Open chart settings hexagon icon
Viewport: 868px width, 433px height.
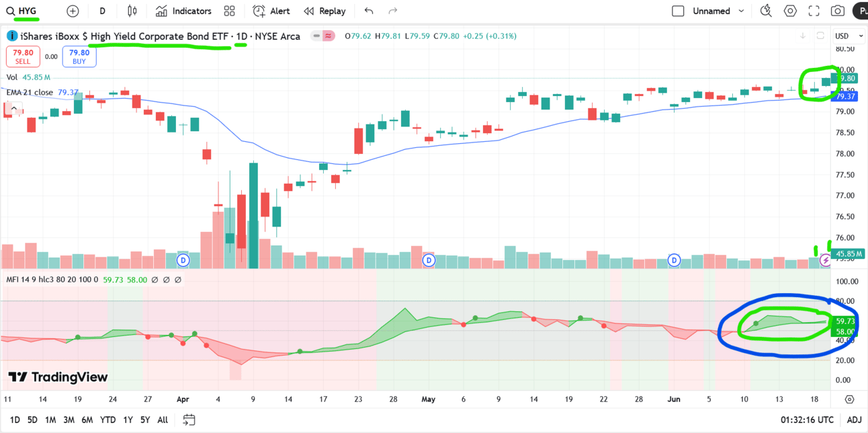click(x=790, y=11)
